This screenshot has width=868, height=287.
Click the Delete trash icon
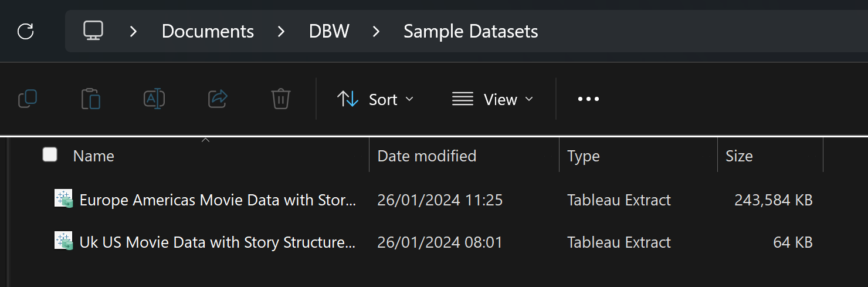281,99
